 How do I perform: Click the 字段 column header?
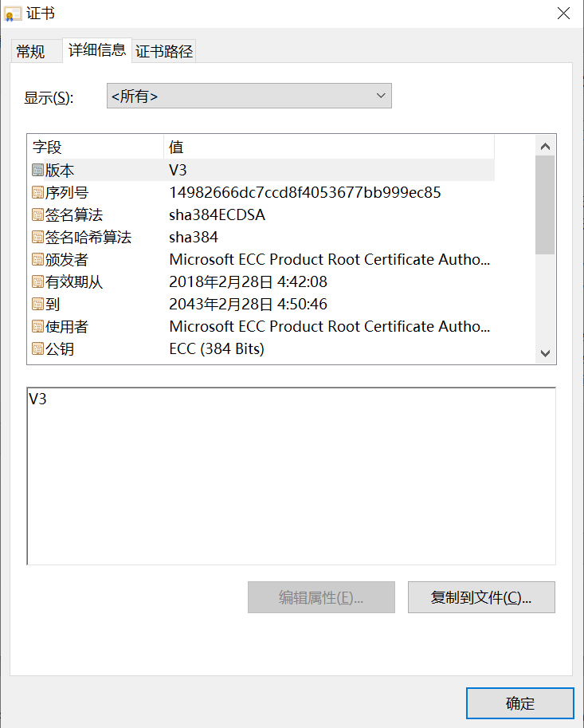96,148
